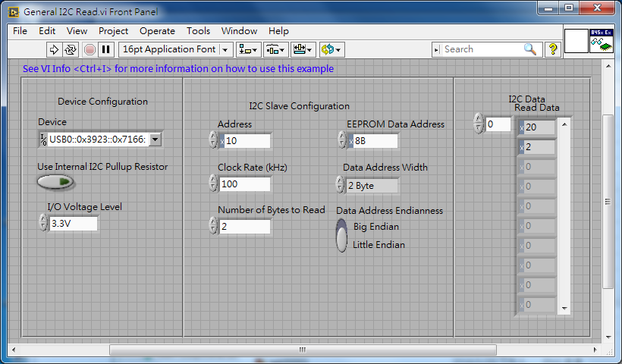Open the Project menu
Screen dimensions: 622x364
(x=113, y=31)
